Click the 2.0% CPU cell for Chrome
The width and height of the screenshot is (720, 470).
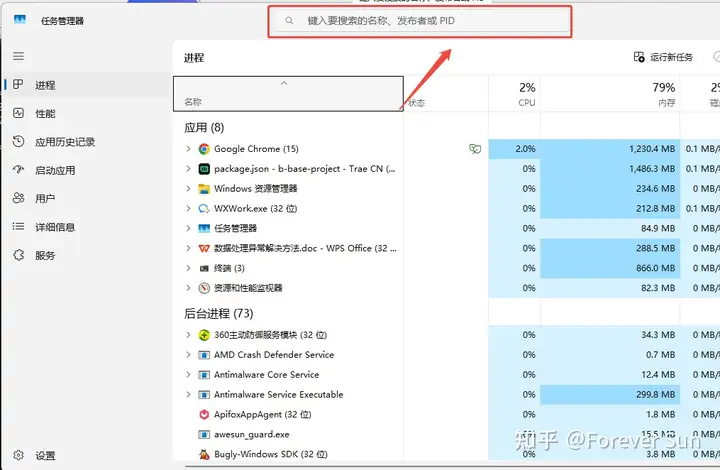[x=515, y=149]
